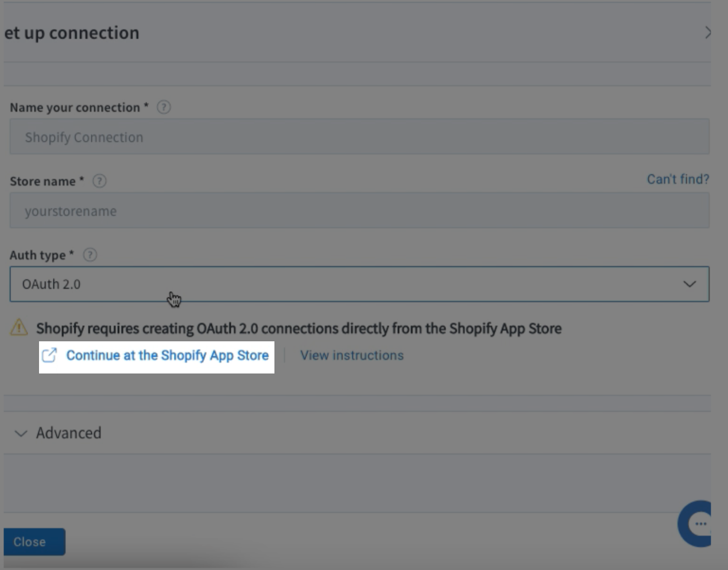
Task: Focus the Name your connection input field
Action: click(x=359, y=137)
